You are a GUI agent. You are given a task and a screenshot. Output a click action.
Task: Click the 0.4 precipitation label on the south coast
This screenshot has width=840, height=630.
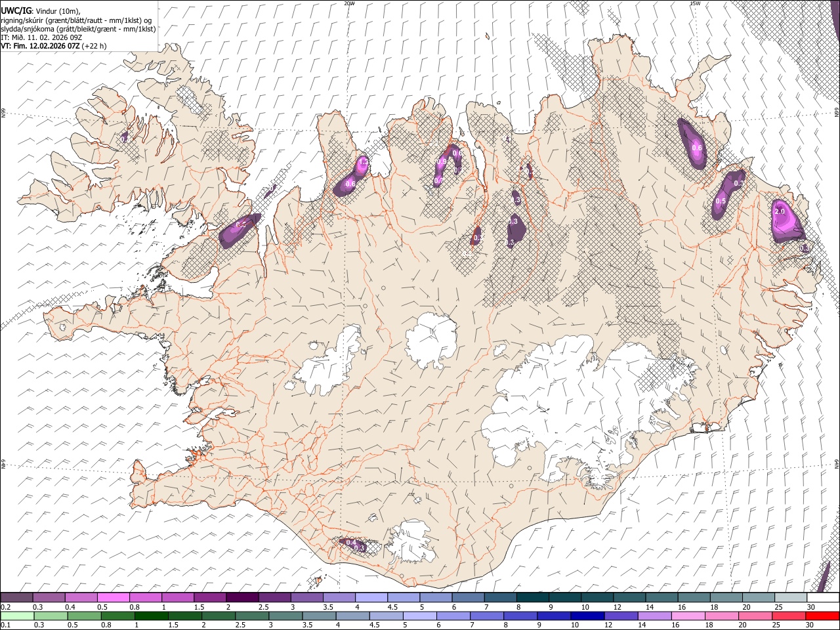pos(350,543)
